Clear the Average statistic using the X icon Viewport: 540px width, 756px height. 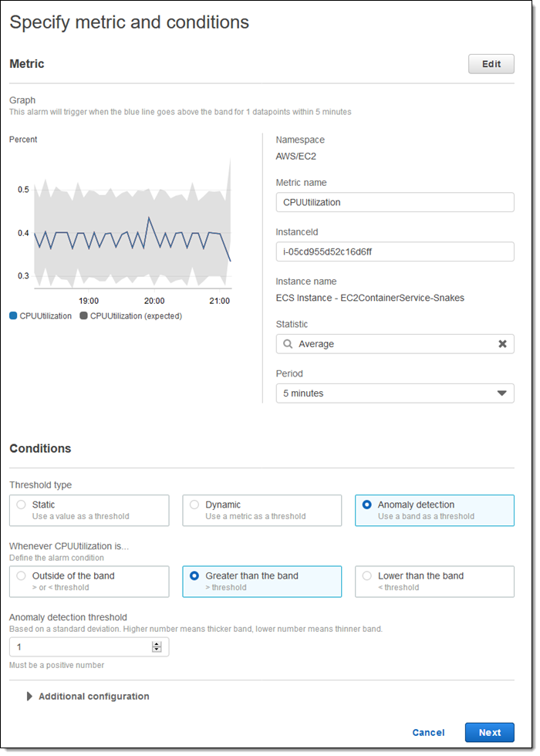[502, 343]
